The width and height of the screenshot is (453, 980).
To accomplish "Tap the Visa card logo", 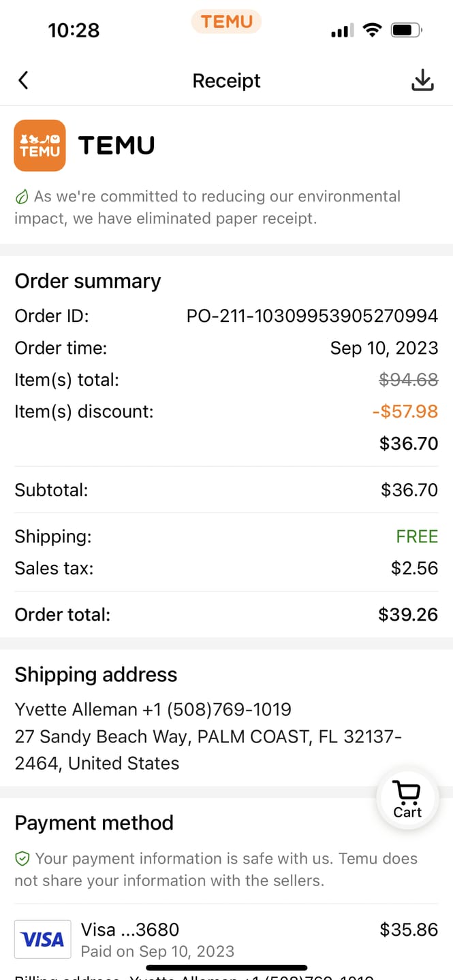I will pos(43,940).
